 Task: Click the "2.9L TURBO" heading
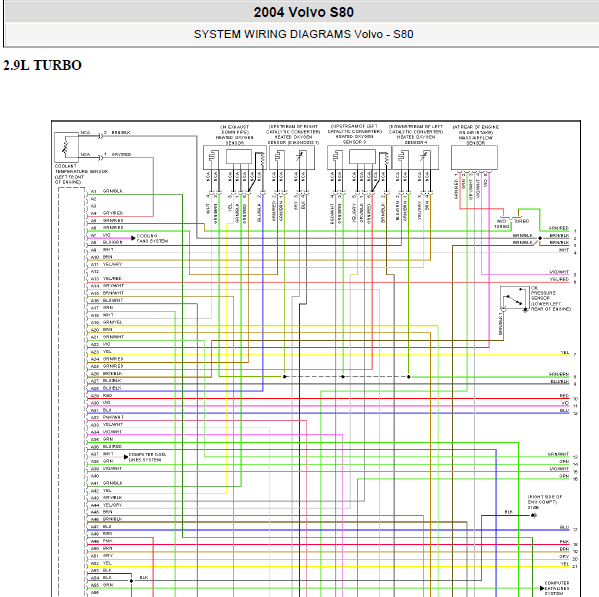[42, 65]
